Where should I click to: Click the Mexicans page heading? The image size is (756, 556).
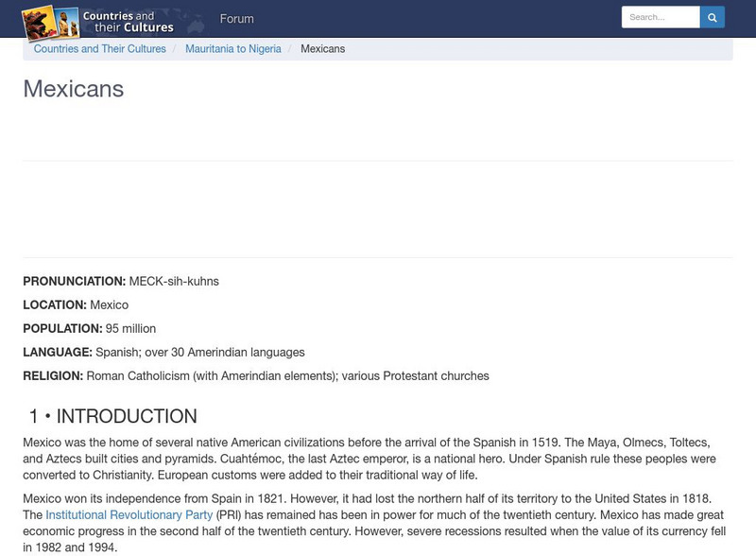tap(74, 89)
